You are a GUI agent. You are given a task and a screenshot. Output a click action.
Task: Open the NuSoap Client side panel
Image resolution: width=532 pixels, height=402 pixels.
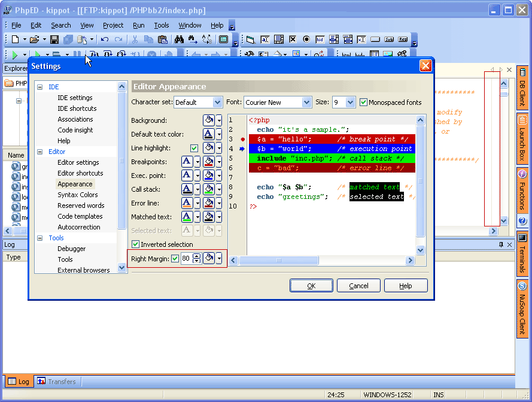[522, 309]
